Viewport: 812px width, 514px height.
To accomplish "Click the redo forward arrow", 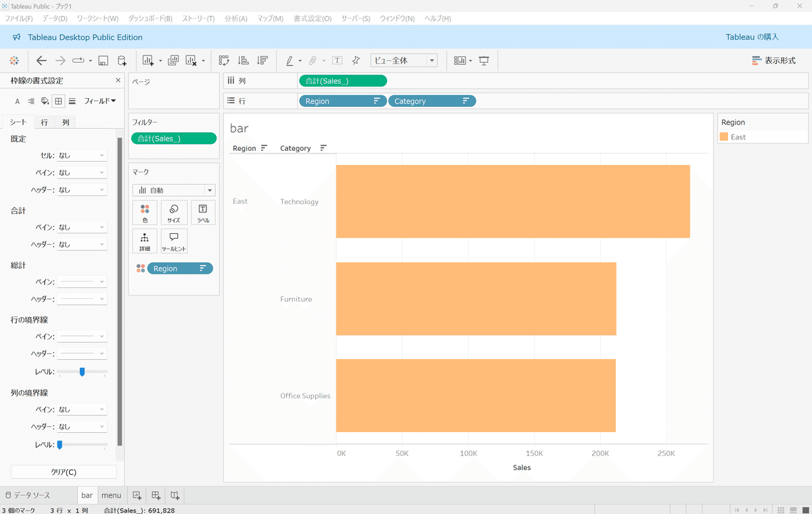I will pyautogui.click(x=60, y=61).
